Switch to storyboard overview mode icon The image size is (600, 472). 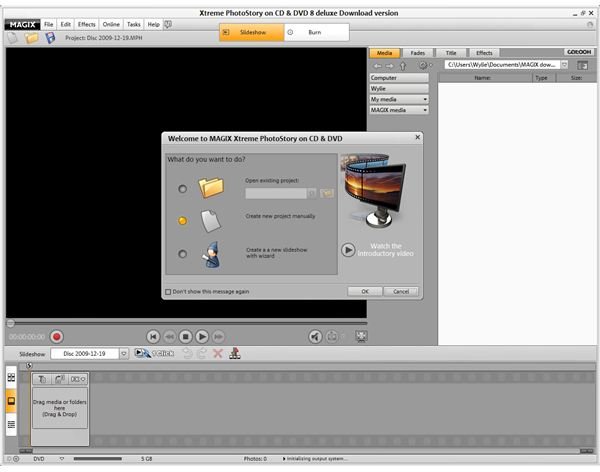click(11, 377)
